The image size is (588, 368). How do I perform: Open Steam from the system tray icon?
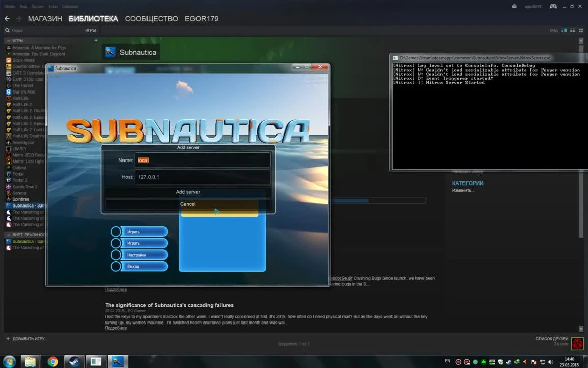(508, 362)
